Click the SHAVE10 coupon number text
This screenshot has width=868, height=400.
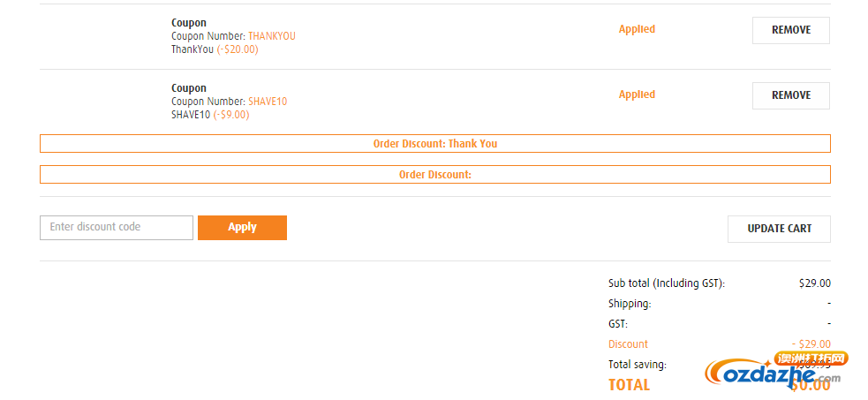[268, 102]
